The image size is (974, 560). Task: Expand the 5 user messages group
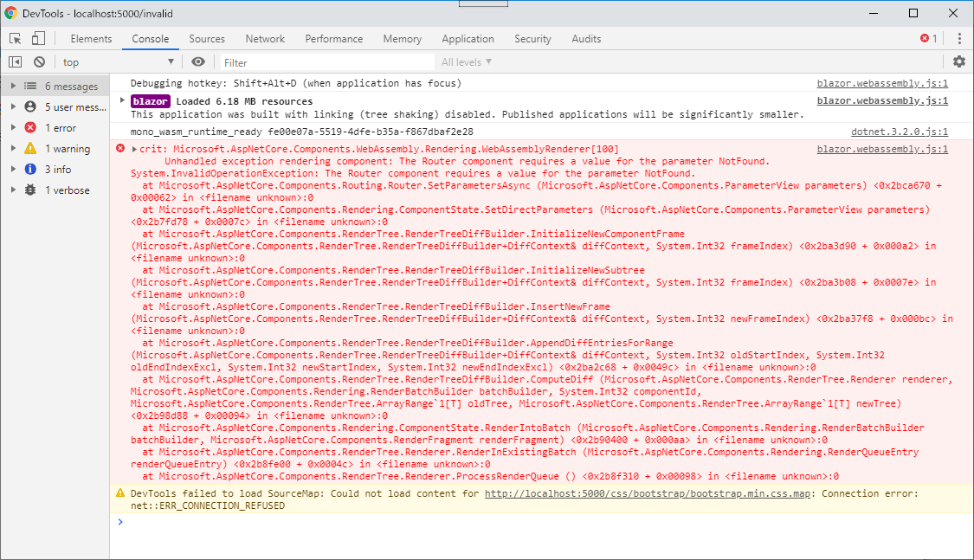[x=13, y=106]
